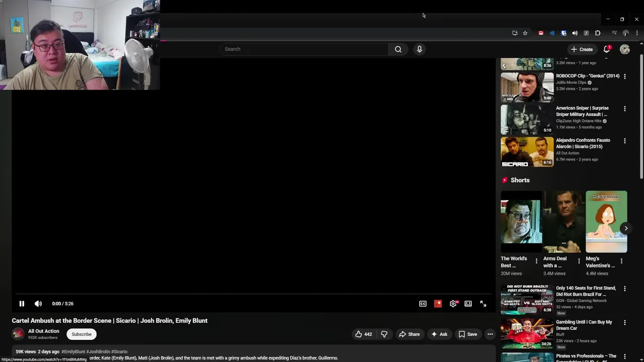Focus the YouTube search field
Image resolution: width=644 pixels, height=362 pixels.
304,49
